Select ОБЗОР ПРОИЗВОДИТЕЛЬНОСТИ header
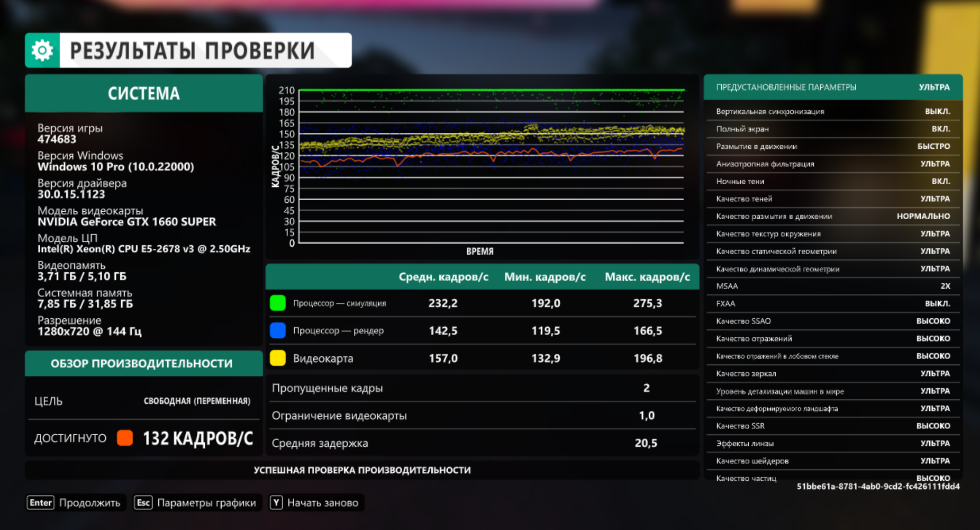980x530 pixels. (144, 363)
